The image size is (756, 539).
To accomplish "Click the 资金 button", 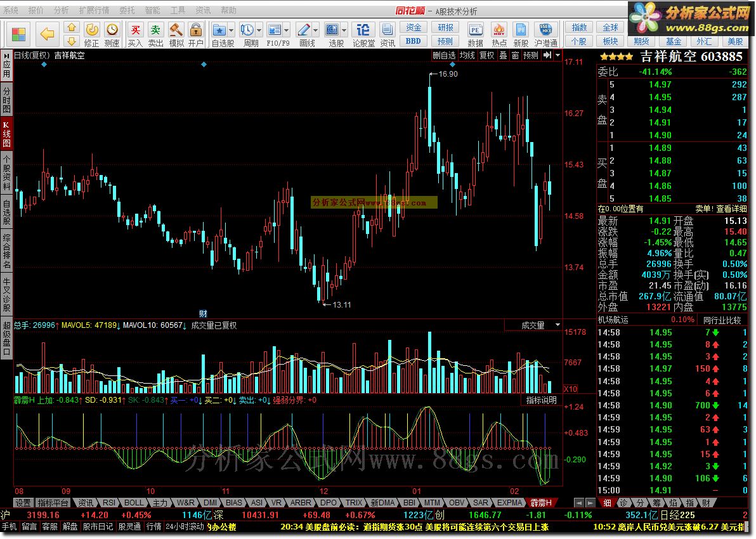I will (x=413, y=27).
